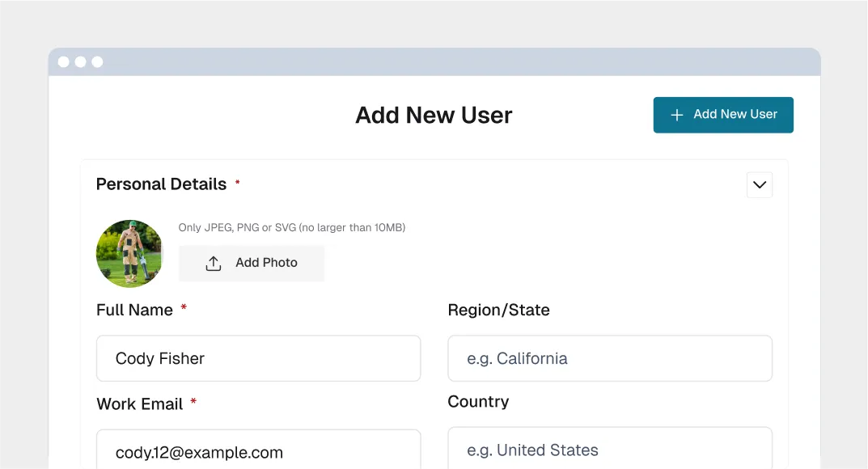Screen dimensions: 868x469
Task: Click the upload arrow icon beside Add Photo
Action: click(214, 264)
